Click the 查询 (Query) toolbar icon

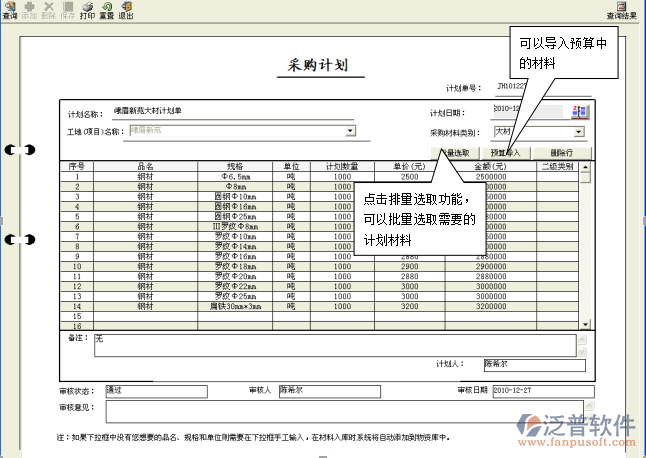coord(9,10)
